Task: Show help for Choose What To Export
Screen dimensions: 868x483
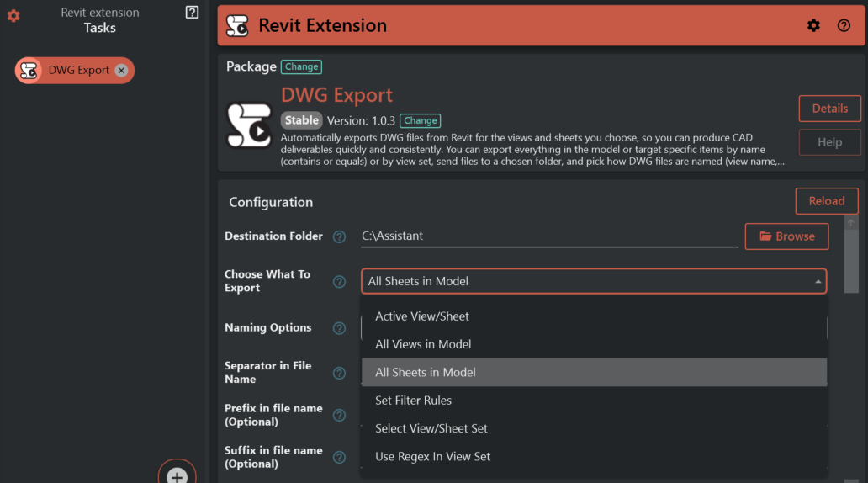Action: click(x=339, y=282)
